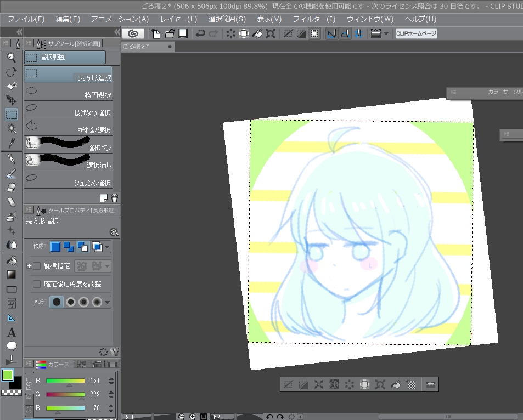Click the Undo icon in command bar
Screen dimensions: 523x420
200,33
